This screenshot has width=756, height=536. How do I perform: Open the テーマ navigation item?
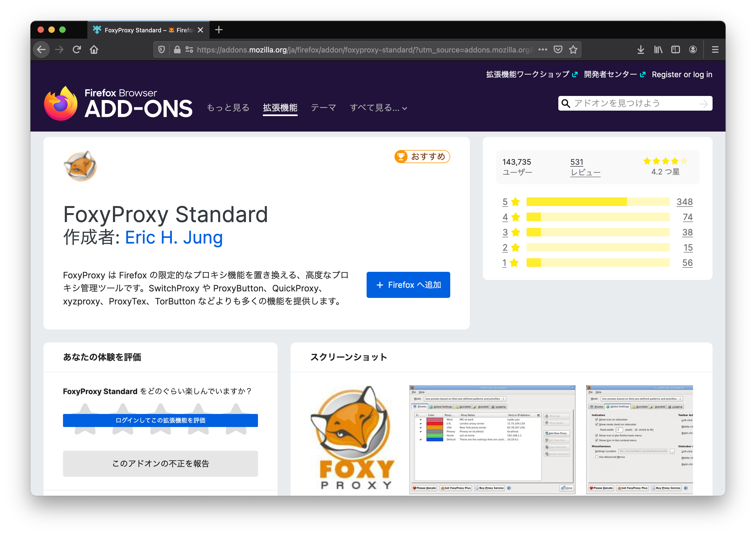click(323, 108)
